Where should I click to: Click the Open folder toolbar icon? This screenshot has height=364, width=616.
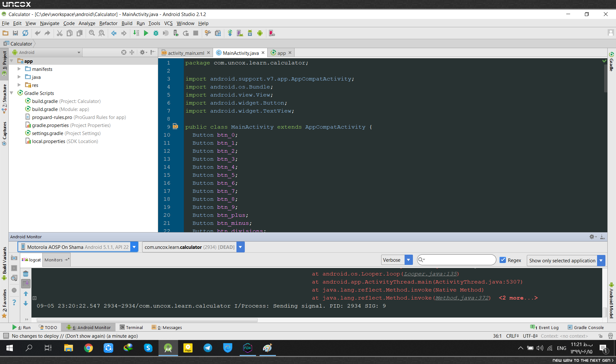pos(5,33)
